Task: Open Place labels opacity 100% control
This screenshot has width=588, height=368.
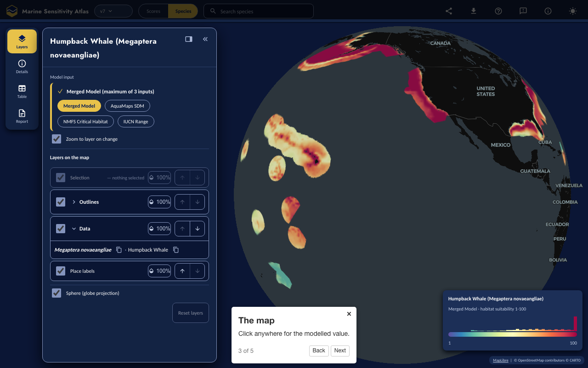Action: click(159, 271)
